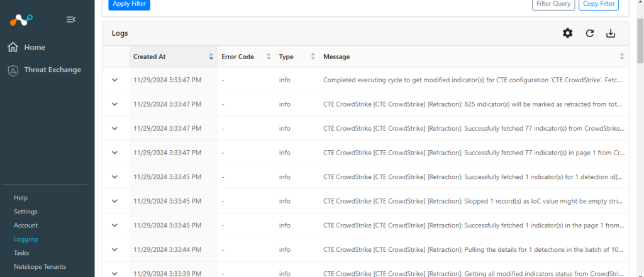Click the vertical page scrollbar thumb
This screenshot has height=277, width=644.
click(x=640, y=40)
